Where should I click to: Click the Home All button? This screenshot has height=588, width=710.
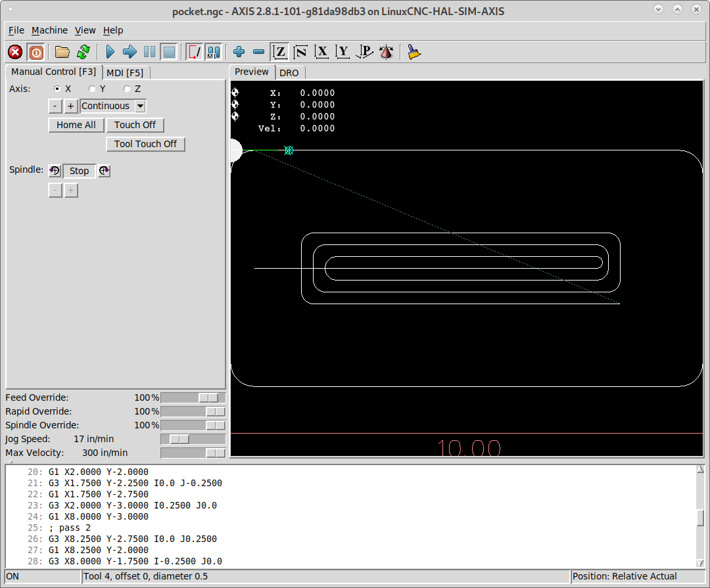(x=76, y=125)
